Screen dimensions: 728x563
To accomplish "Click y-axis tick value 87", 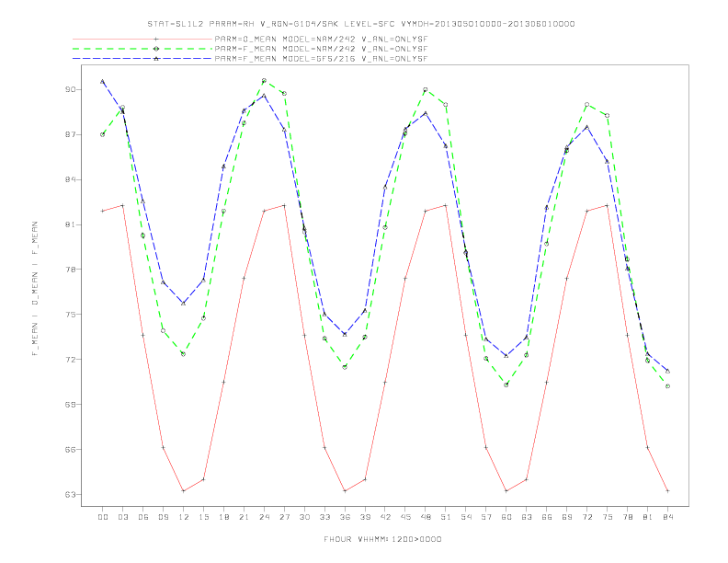I will [x=70, y=134].
